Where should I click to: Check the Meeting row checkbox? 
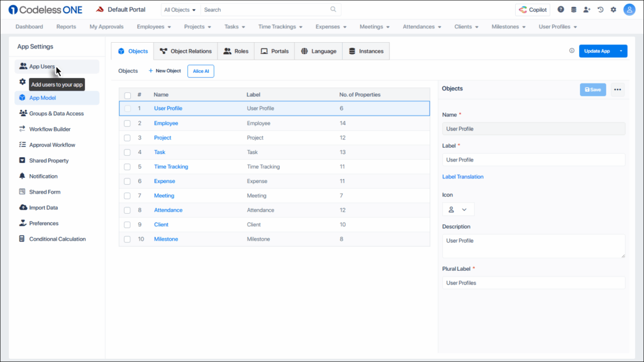click(x=127, y=196)
